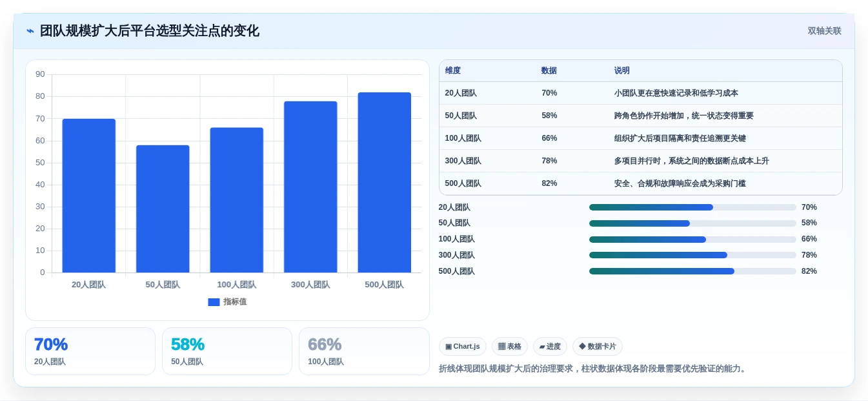Image resolution: width=868 pixels, height=401 pixels.
Task: Click the 20人团队 bar in chart
Action: (89, 196)
